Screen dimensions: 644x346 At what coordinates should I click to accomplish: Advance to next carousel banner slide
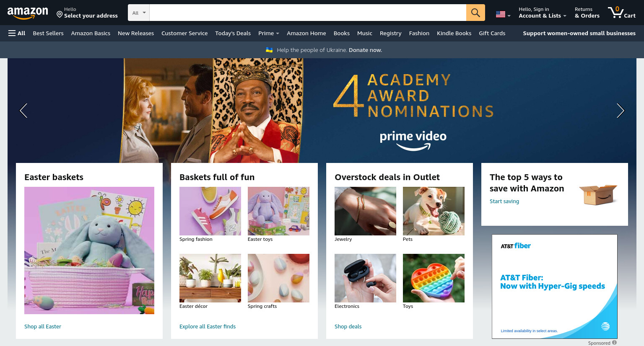pos(621,111)
